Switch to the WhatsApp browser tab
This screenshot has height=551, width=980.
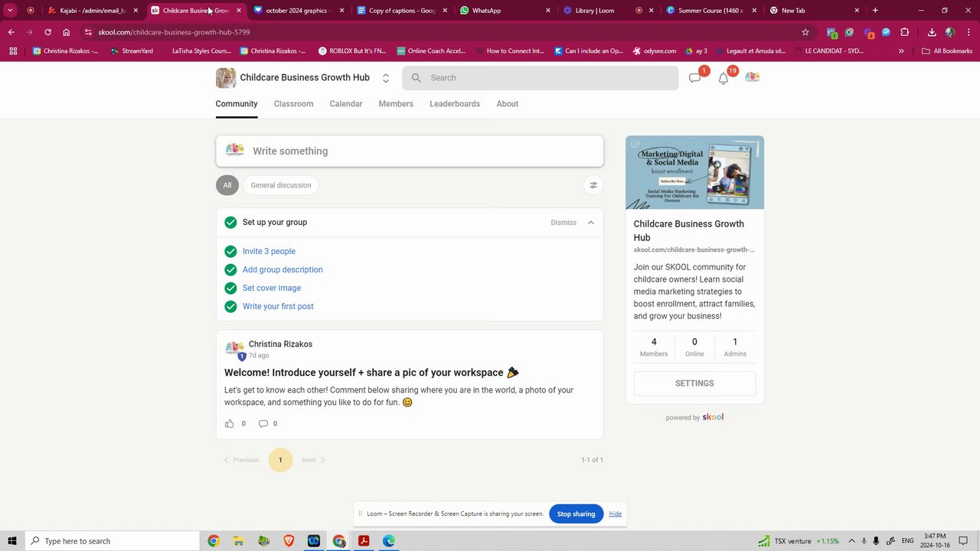pos(505,11)
